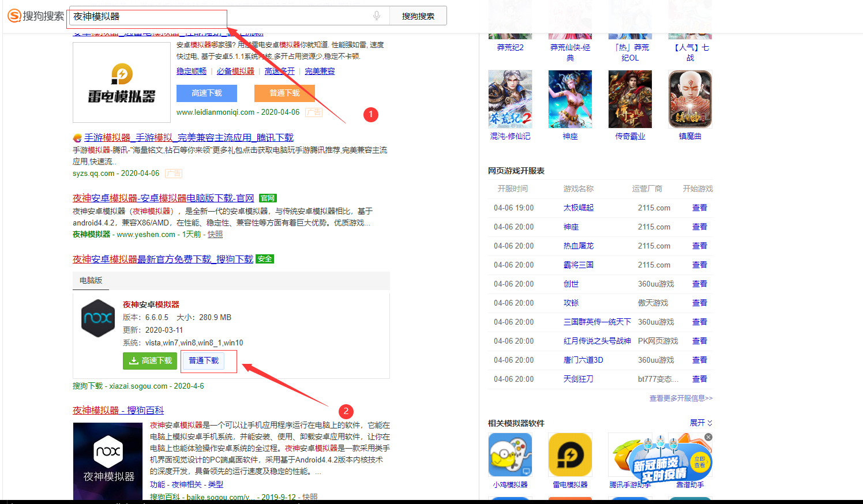Click the 雷电模拟器 app icon in related software
Viewport: 863px width, 504px height.
pyautogui.click(x=570, y=455)
